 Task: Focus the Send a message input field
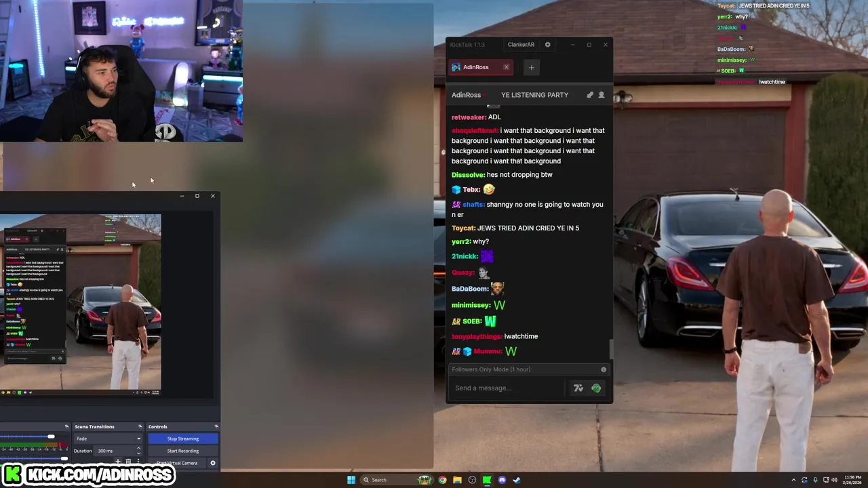(507, 388)
